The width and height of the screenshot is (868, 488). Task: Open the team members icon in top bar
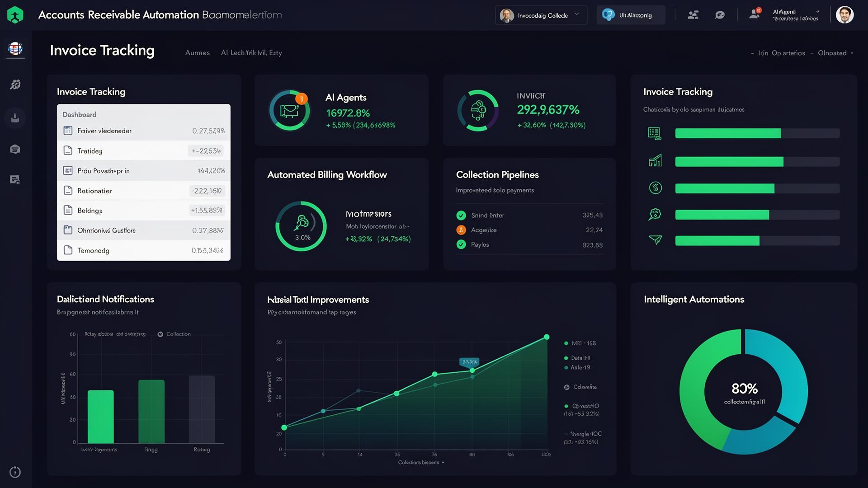[x=693, y=14]
